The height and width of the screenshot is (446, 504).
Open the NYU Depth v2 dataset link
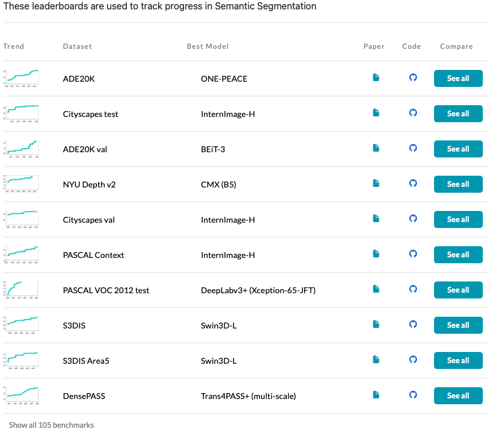[89, 185]
